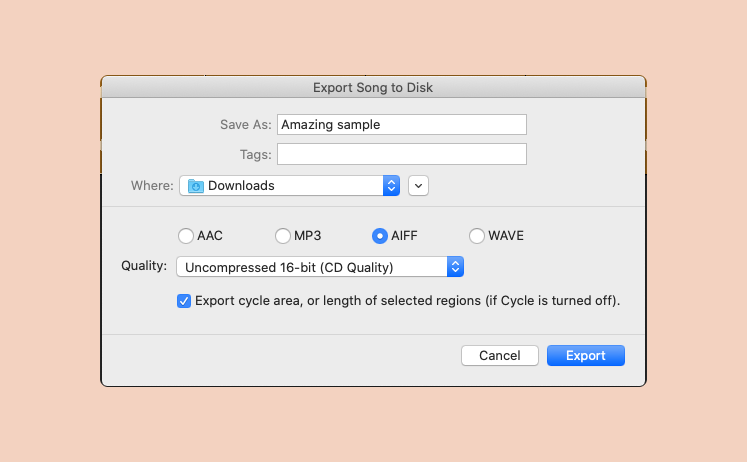Select the AAC format option
This screenshot has width=747, height=462.
click(x=186, y=236)
